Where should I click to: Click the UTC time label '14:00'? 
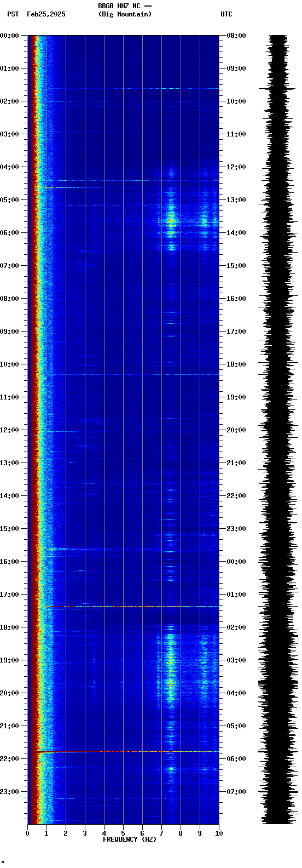(x=236, y=233)
